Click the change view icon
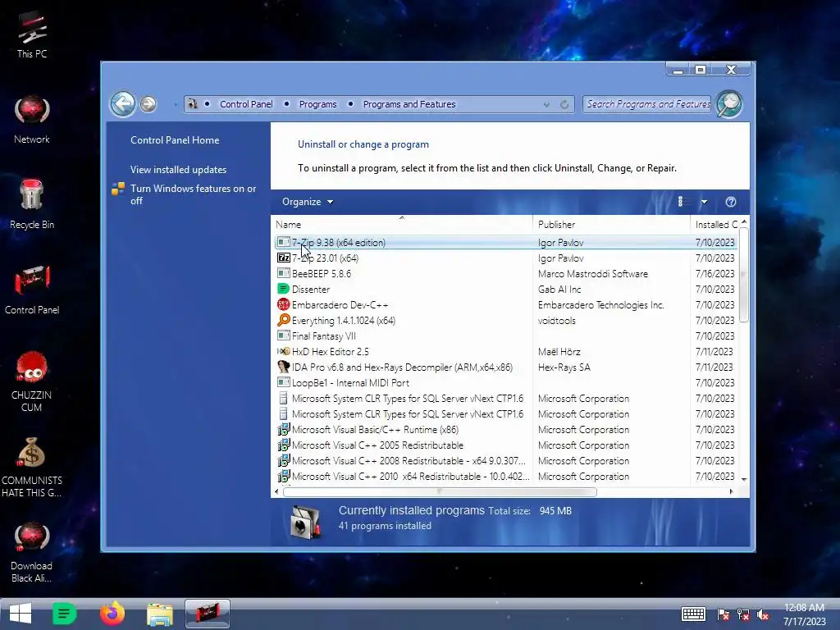The image size is (840, 630). click(680, 202)
